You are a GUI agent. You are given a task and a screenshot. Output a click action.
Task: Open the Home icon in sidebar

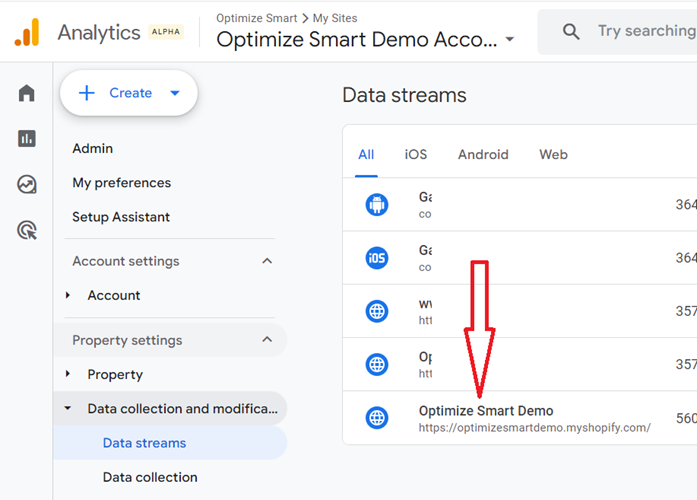[x=27, y=93]
